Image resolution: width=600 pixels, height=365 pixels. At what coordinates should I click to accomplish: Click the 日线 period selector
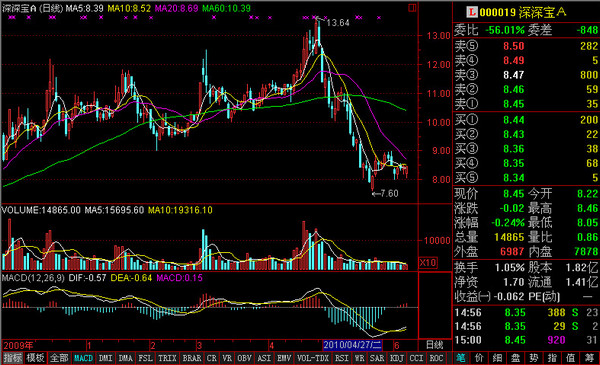click(435, 345)
